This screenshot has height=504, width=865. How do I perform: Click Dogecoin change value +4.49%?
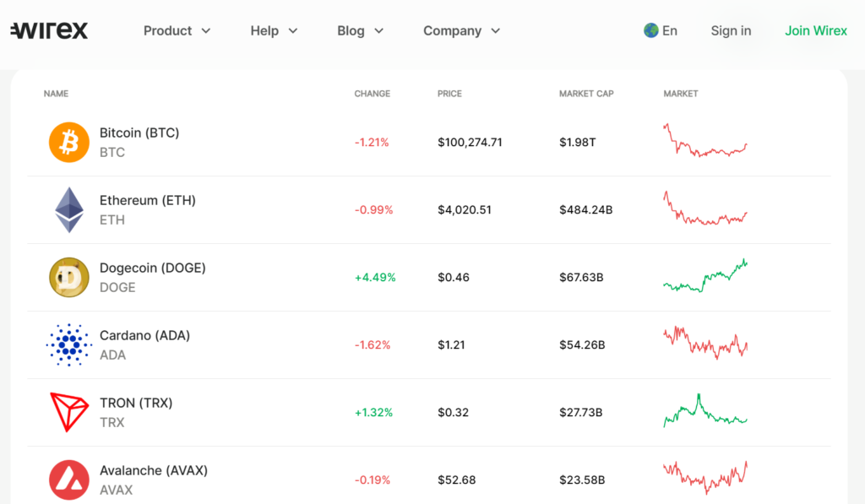[375, 278]
